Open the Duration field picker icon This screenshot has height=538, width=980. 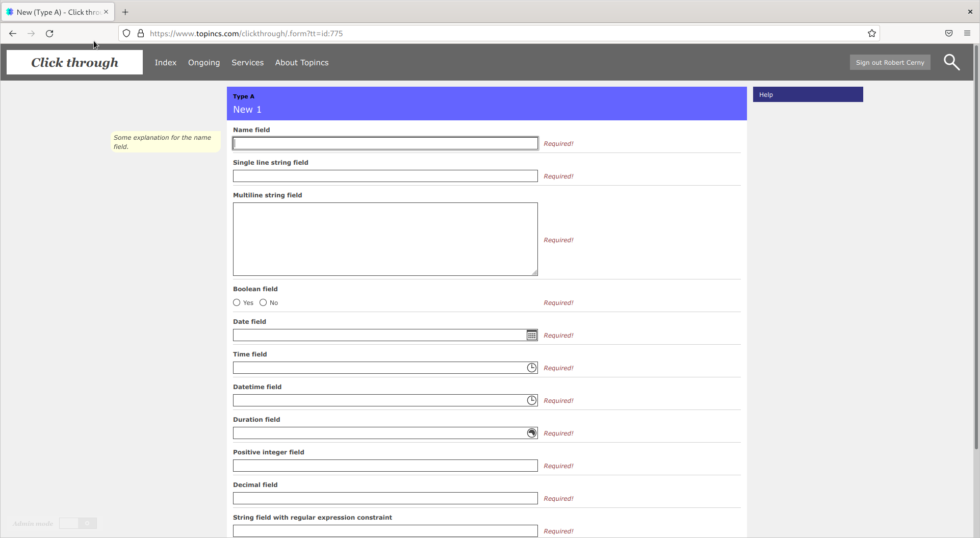click(532, 433)
